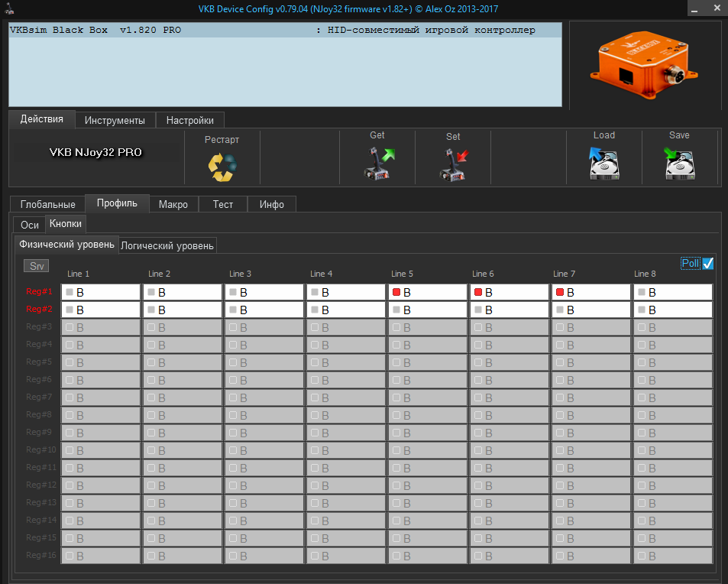The width and height of the screenshot is (728, 584).
Task: Click the Line 1 column header
Action: pyautogui.click(x=78, y=274)
